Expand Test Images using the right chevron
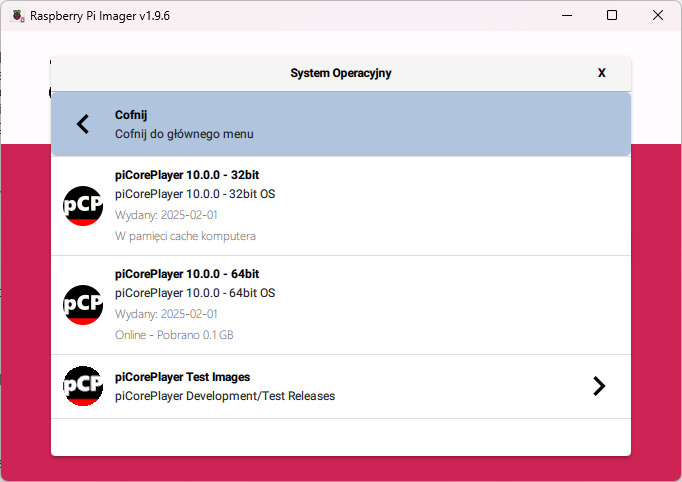This screenshot has width=682, height=482. coord(598,386)
